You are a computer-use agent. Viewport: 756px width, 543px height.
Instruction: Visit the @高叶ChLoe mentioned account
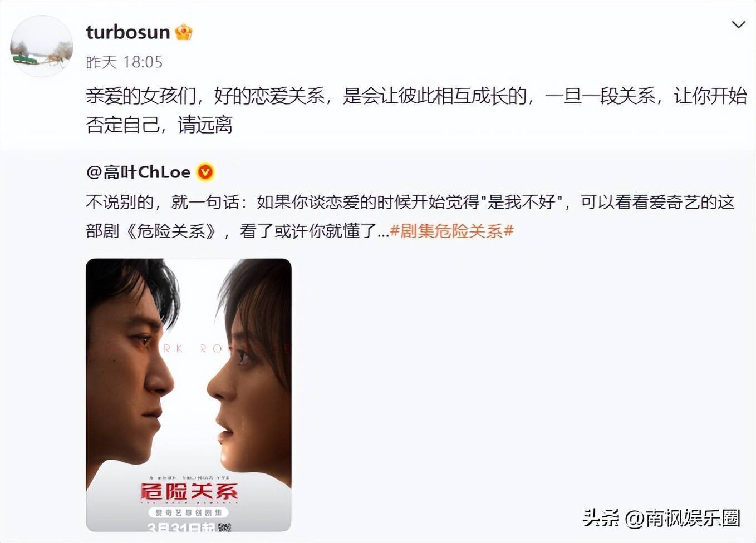[x=138, y=172]
